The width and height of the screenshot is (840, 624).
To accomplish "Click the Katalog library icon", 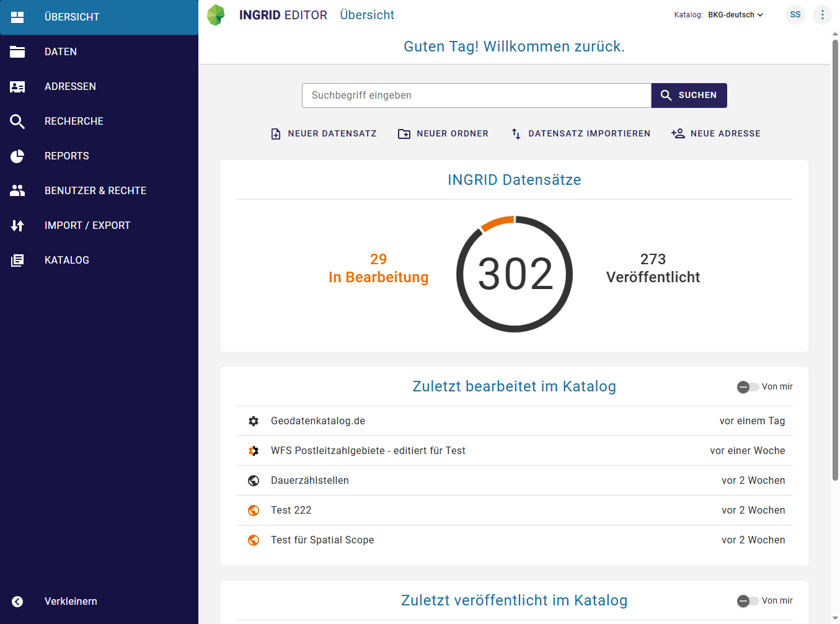I will pyautogui.click(x=17, y=261).
